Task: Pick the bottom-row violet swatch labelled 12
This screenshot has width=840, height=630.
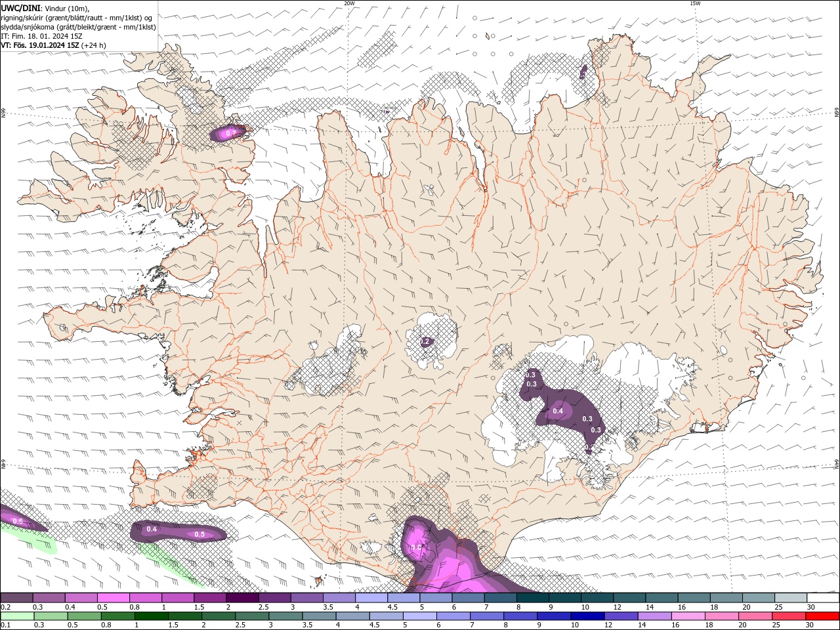Action: click(x=621, y=616)
